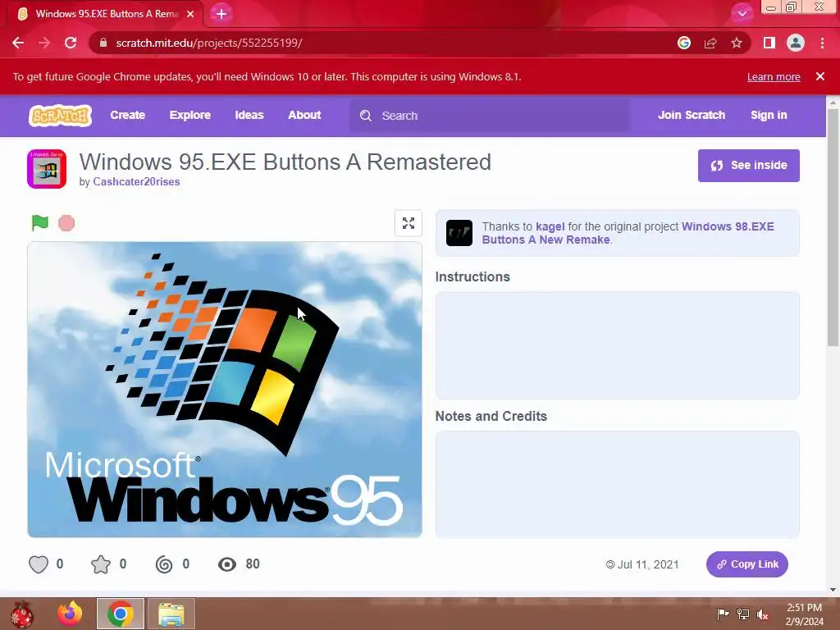
Task: Click the Windows 95 project stage
Action: pos(225,390)
